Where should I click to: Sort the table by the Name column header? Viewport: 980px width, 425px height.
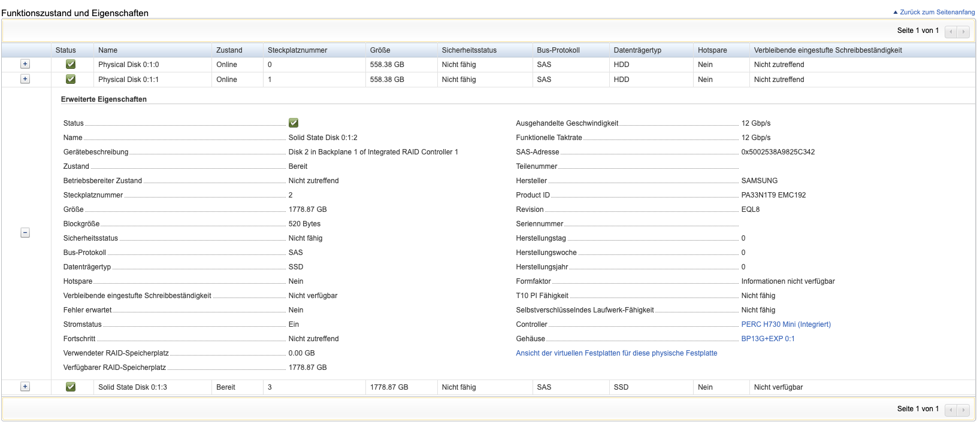point(108,50)
